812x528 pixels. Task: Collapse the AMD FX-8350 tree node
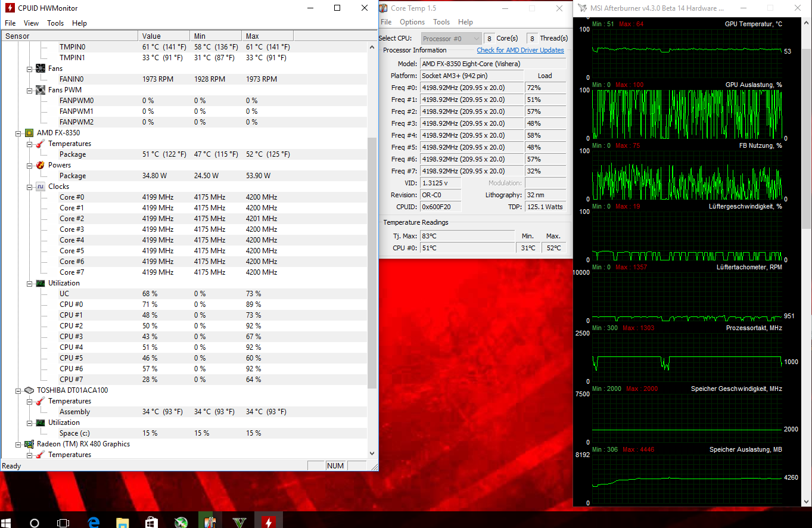[x=18, y=133]
